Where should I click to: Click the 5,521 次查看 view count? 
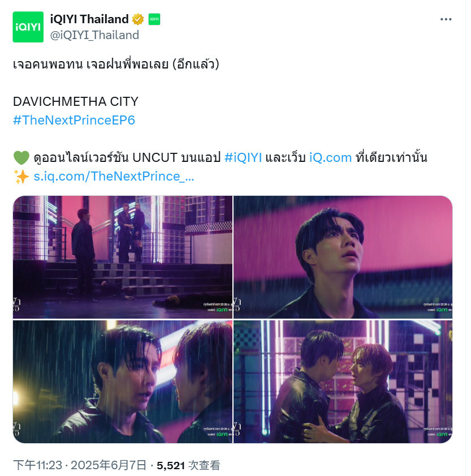[188, 465]
